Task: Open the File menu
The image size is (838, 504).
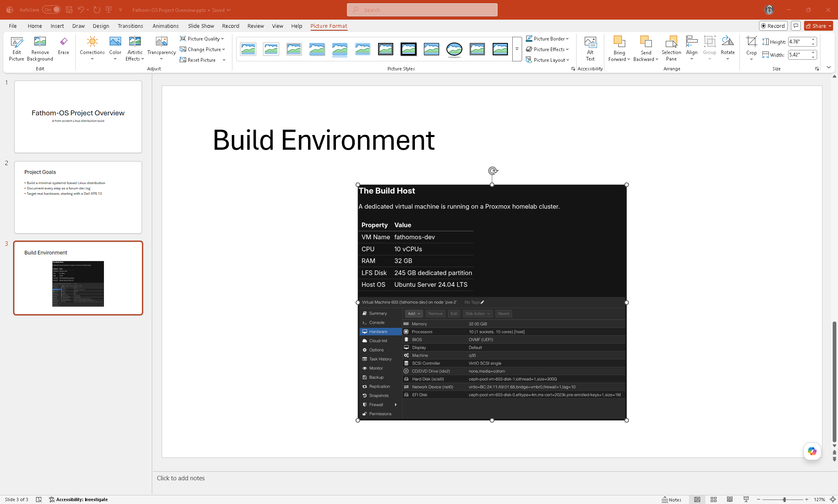Action: pos(13,26)
